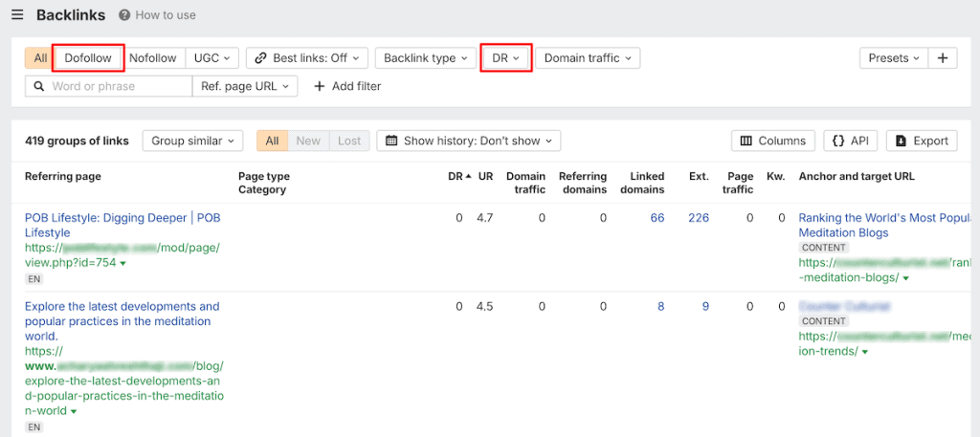Click the 419 groups of links text
The image size is (980, 437).
[x=77, y=141]
